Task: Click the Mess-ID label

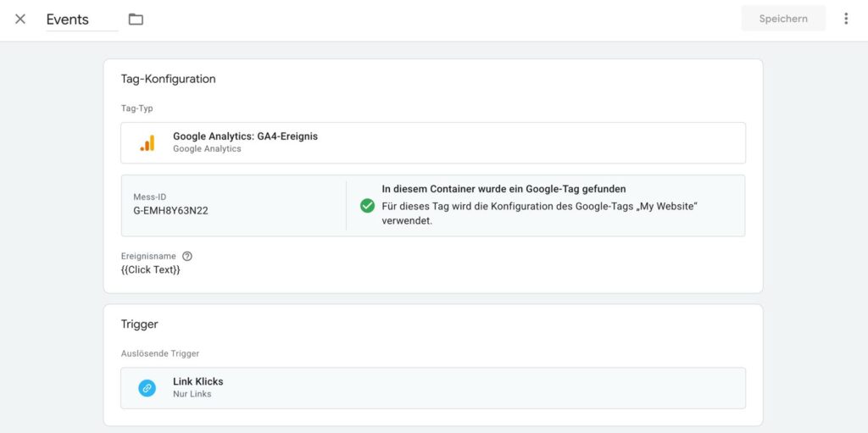Action: [x=149, y=197]
